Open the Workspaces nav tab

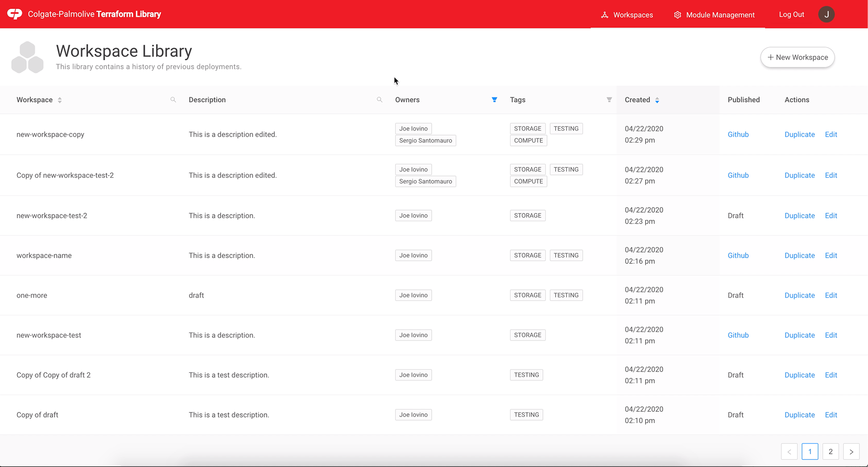pos(627,14)
